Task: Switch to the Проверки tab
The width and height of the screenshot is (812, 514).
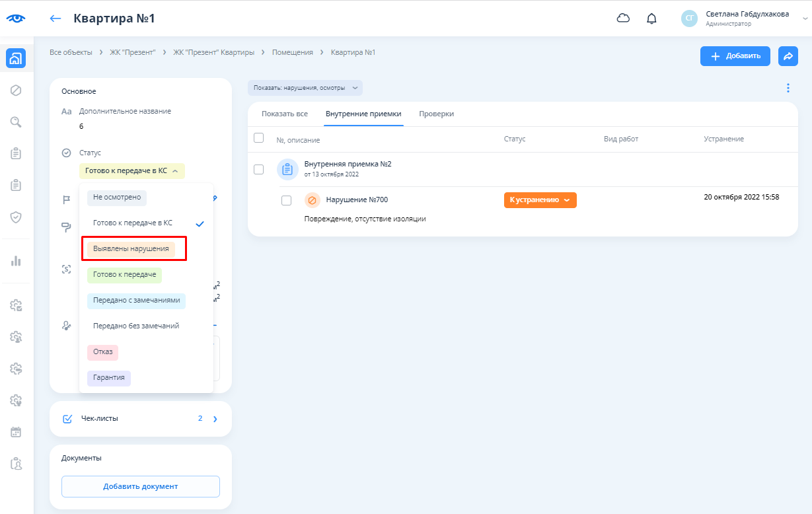Action: point(436,114)
